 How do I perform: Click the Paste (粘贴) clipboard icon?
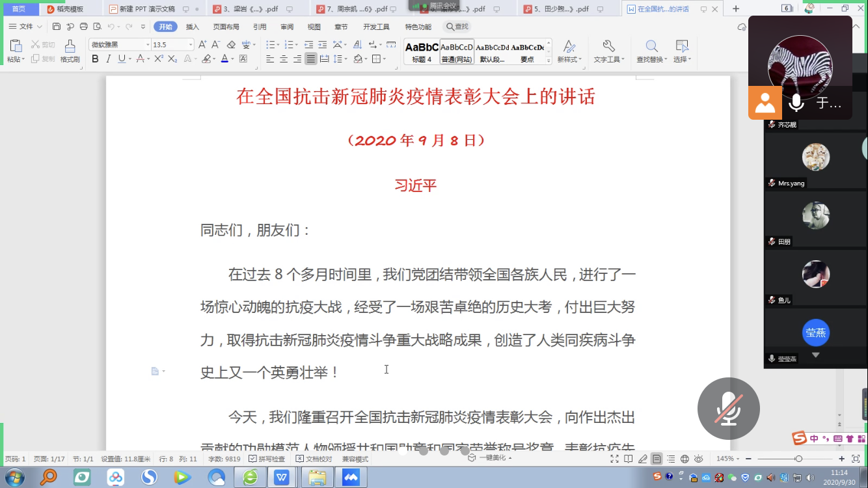tap(16, 46)
